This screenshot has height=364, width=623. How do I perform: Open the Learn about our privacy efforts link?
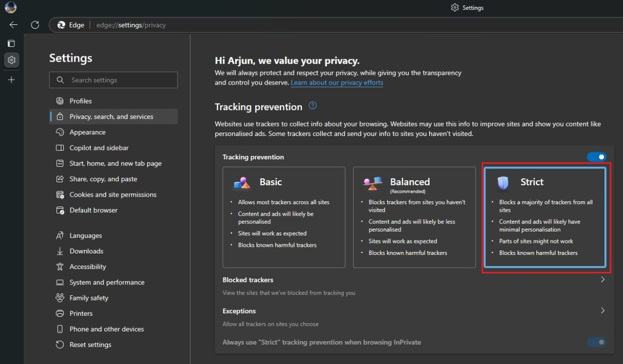coord(337,83)
